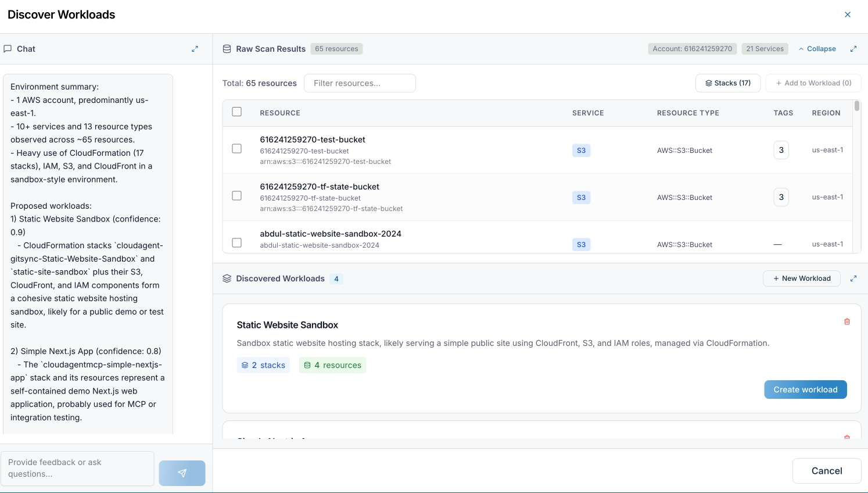Expand Raw Scan Results to fullscreen
868x493 pixels.
point(853,48)
